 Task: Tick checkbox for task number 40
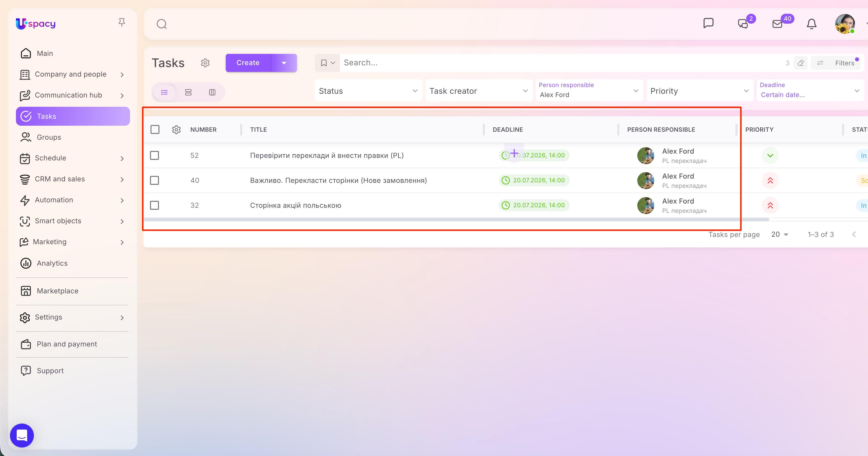click(x=154, y=180)
